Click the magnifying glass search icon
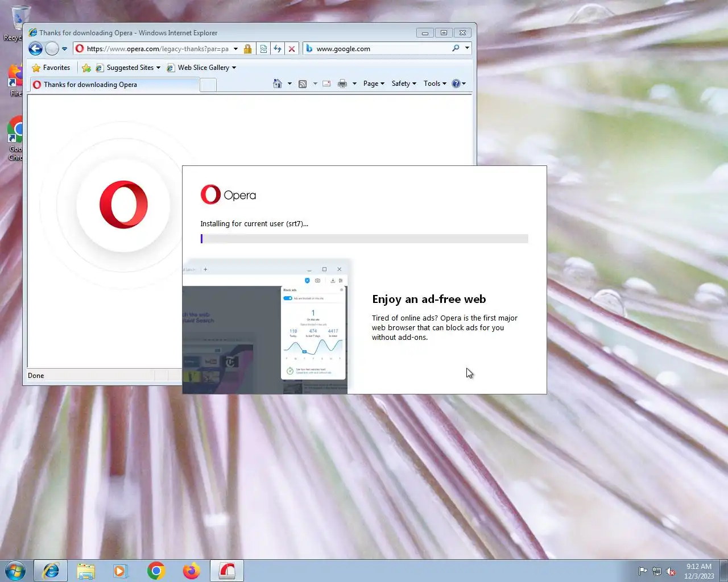The width and height of the screenshot is (728, 582). (456, 48)
